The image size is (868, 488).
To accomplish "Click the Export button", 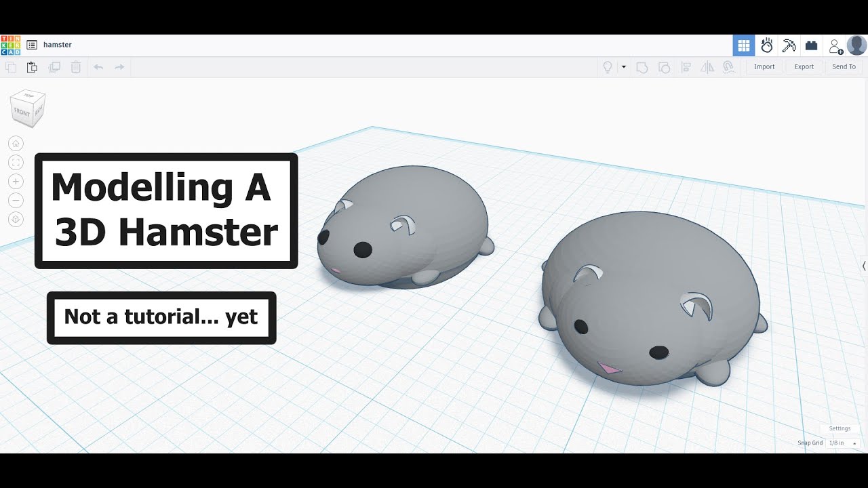I will coord(804,67).
